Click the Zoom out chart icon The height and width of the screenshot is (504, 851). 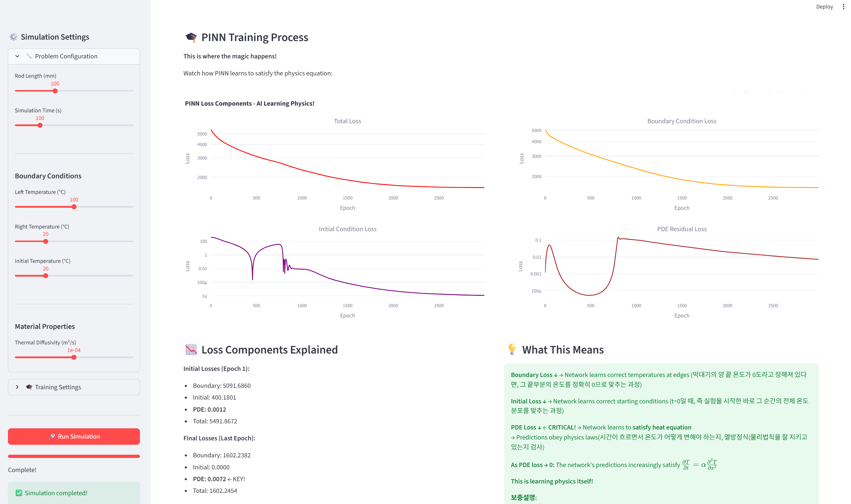click(x=780, y=92)
